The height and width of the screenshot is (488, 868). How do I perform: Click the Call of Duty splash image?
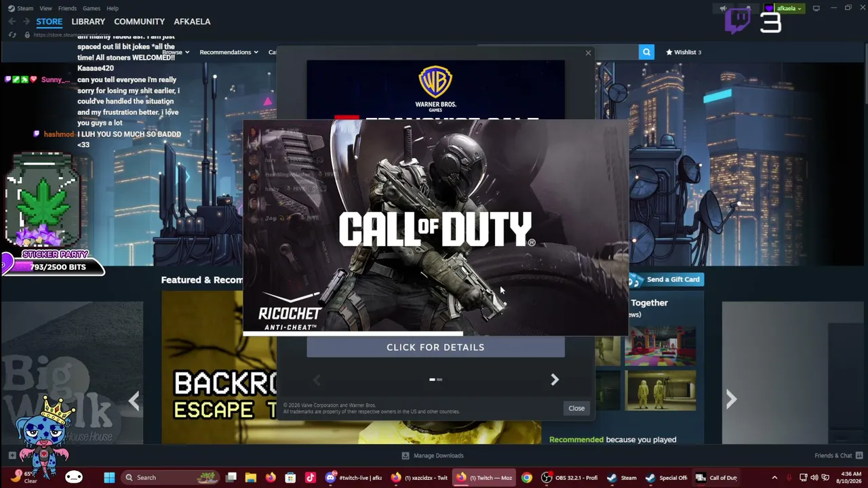(435, 228)
